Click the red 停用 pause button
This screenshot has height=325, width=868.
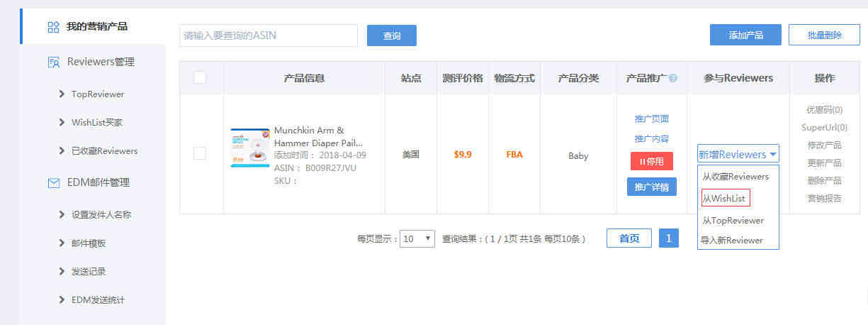pos(651,161)
